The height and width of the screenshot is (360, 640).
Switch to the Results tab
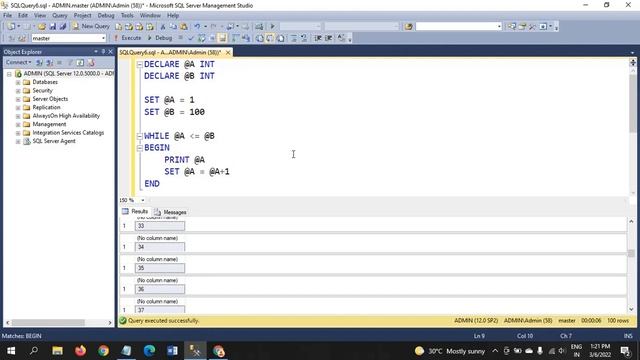click(x=135, y=211)
